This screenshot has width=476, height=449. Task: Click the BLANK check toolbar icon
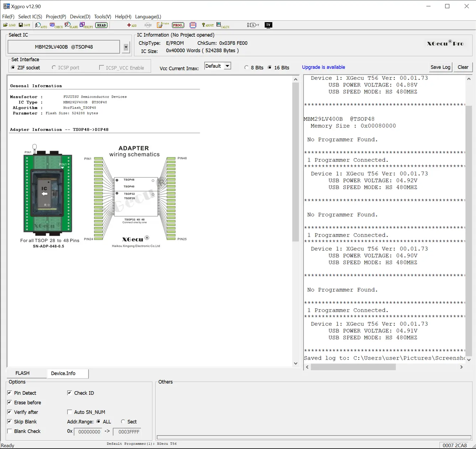pos(71,25)
